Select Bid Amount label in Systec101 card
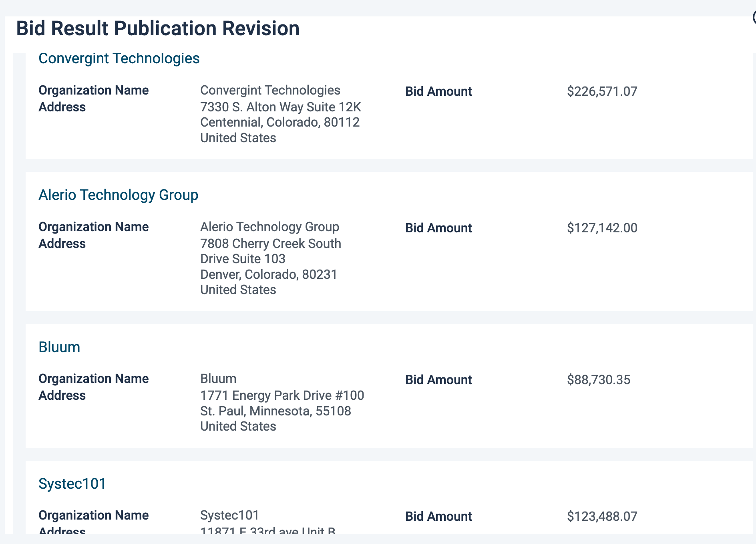The width and height of the screenshot is (756, 544). (x=438, y=516)
